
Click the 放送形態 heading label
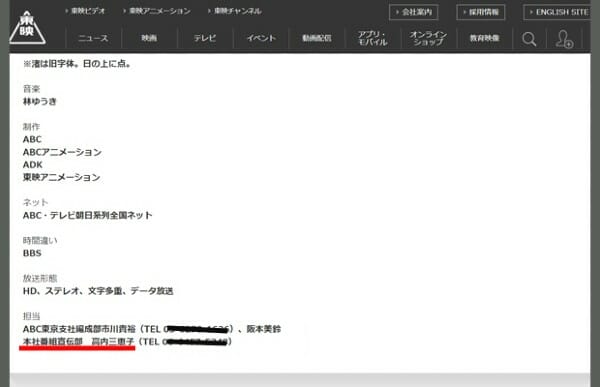40,278
